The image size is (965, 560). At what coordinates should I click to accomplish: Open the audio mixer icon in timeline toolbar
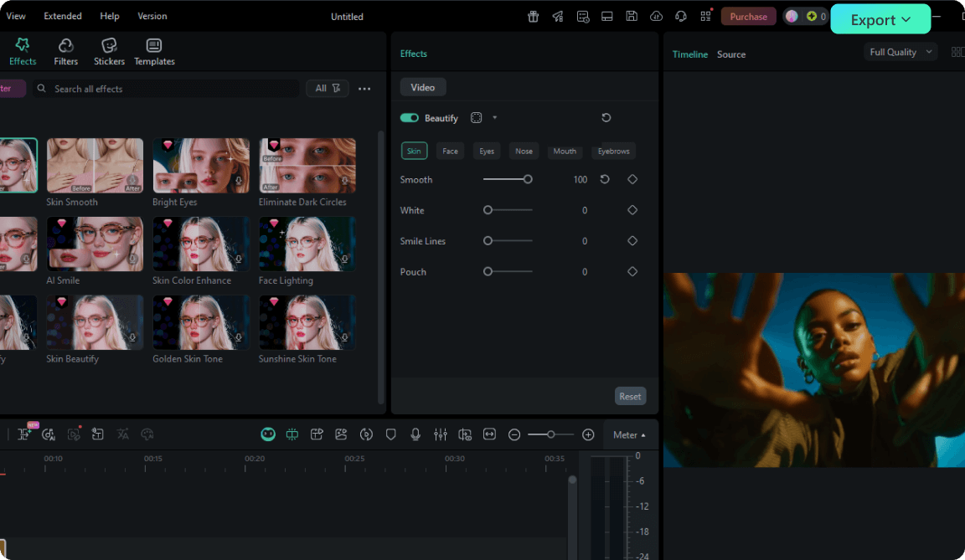(x=441, y=434)
